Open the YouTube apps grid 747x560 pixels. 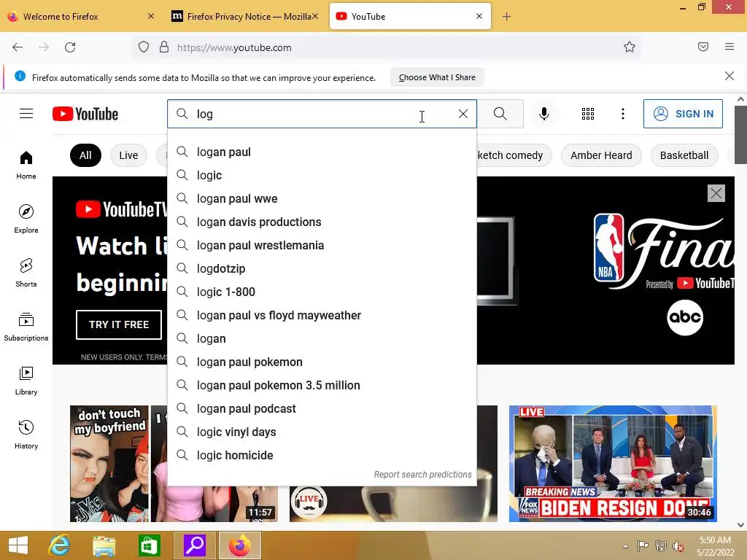pos(588,114)
